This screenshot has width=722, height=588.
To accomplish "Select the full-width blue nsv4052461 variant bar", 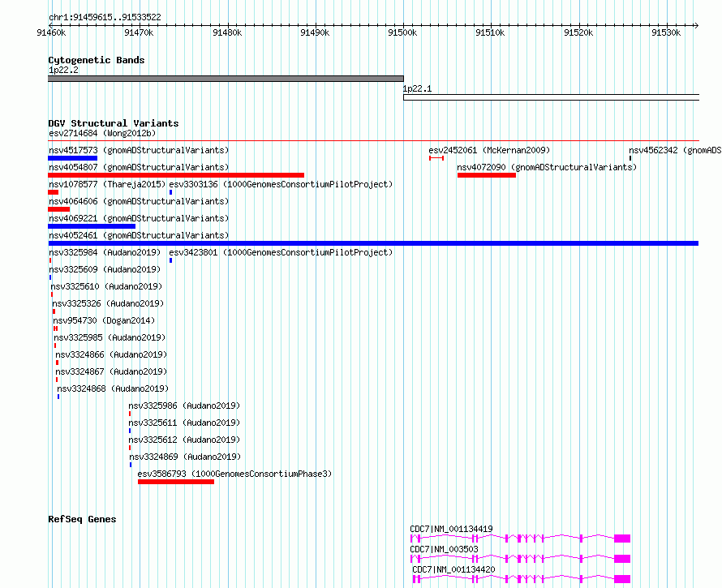I will 373,243.
